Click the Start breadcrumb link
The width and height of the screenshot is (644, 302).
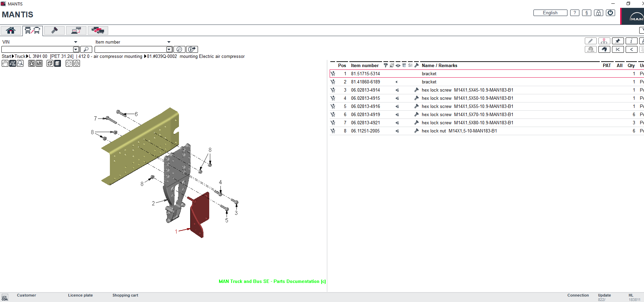[6, 57]
